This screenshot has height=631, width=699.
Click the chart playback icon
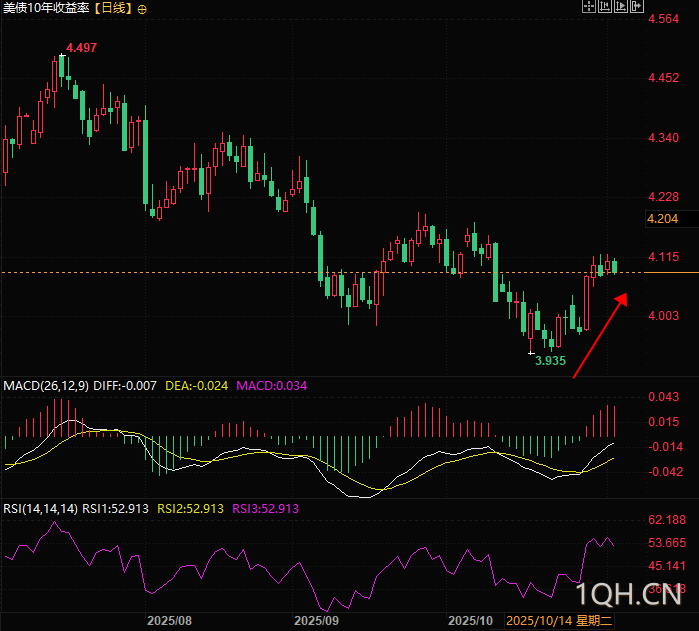point(621,6)
